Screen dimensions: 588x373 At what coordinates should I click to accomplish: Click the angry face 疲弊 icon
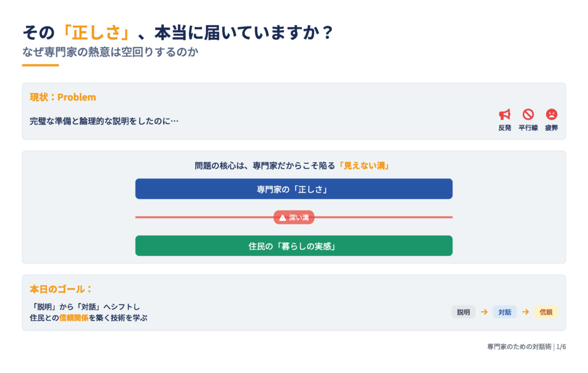click(x=551, y=114)
